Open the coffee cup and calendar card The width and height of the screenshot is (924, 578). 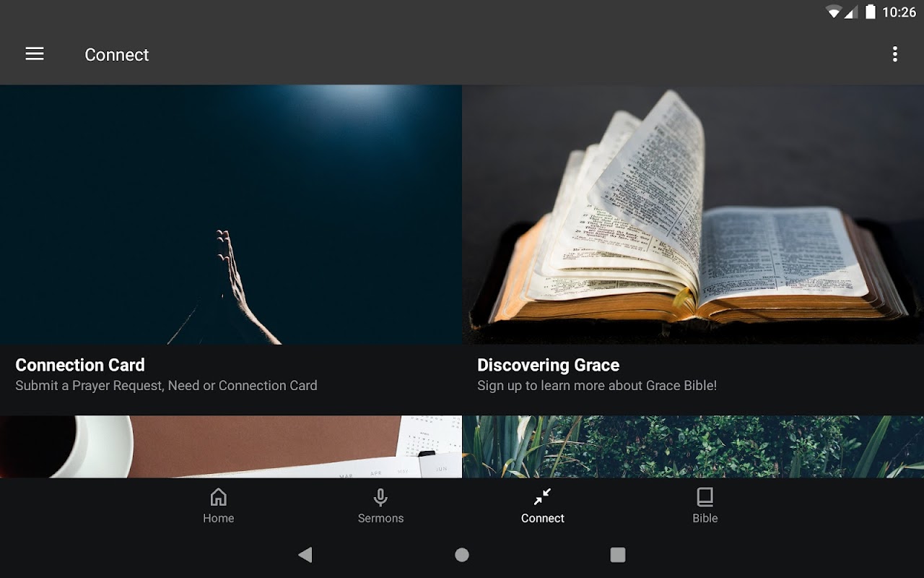click(x=231, y=447)
